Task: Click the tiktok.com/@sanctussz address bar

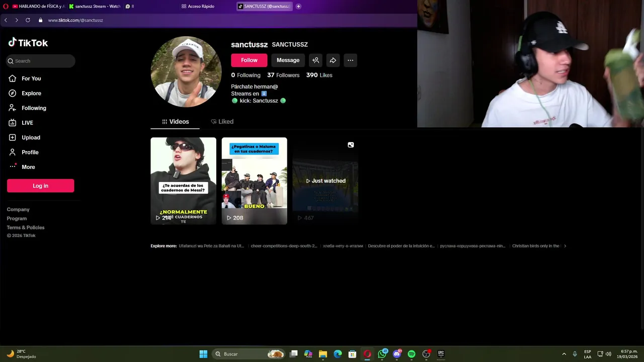Action: [x=75, y=20]
